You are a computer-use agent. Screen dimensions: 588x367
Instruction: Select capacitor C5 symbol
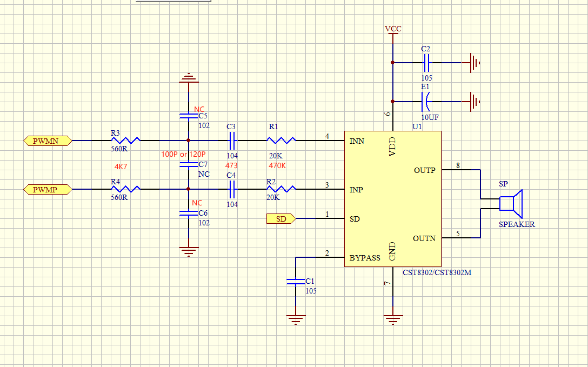click(188, 116)
